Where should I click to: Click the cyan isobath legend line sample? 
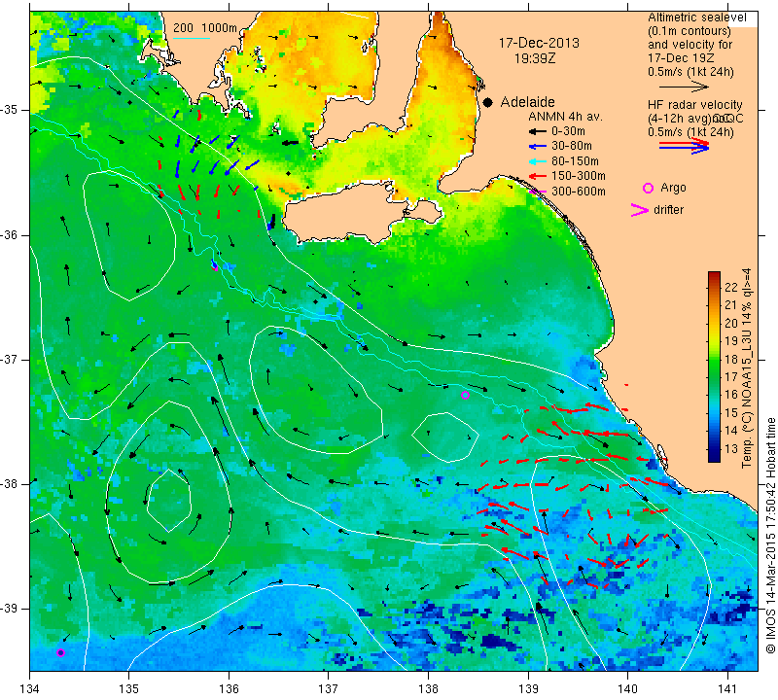[x=192, y=38]
